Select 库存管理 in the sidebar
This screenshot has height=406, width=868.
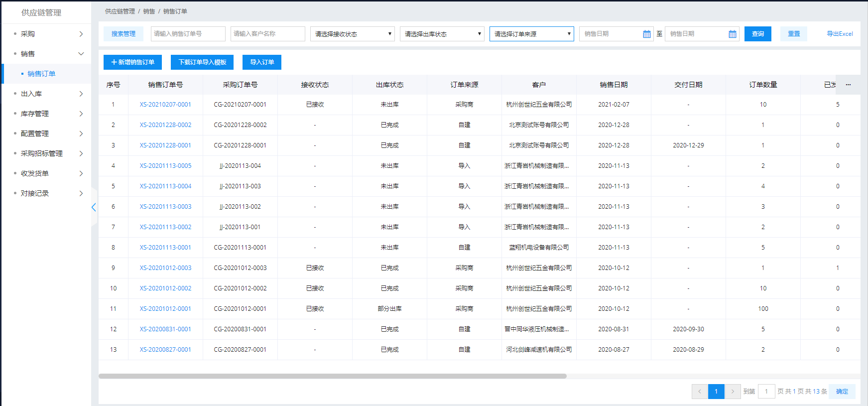35,114
